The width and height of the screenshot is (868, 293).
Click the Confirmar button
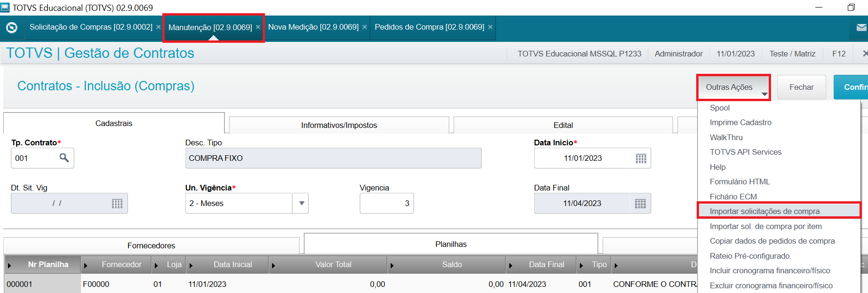851,87
